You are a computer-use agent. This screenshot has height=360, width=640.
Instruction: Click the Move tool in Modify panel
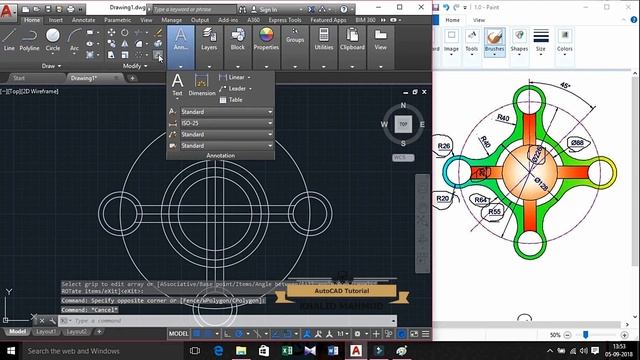(x=111, y=32)
